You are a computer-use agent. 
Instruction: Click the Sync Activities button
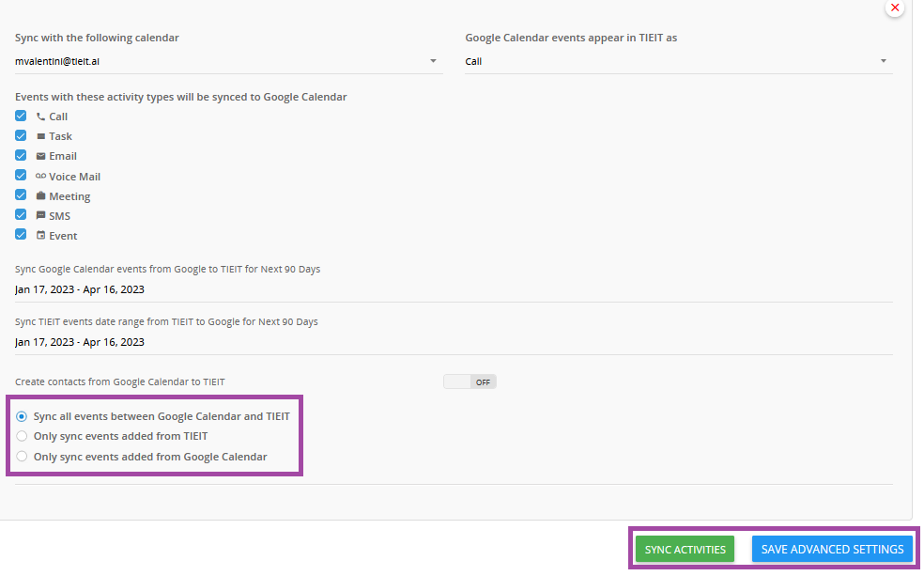pyautogui.click(x=685, y=550)
